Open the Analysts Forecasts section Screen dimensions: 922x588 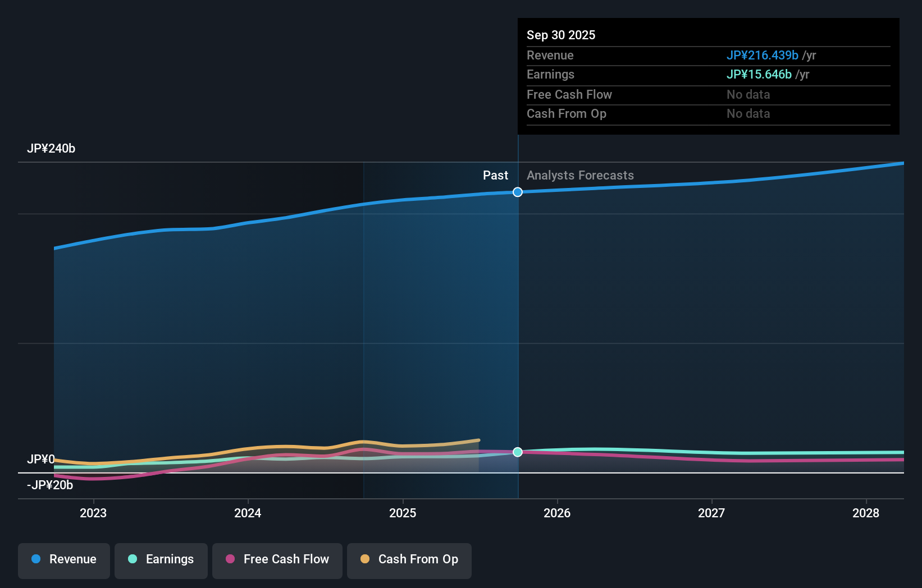click(x=580, y=175)
